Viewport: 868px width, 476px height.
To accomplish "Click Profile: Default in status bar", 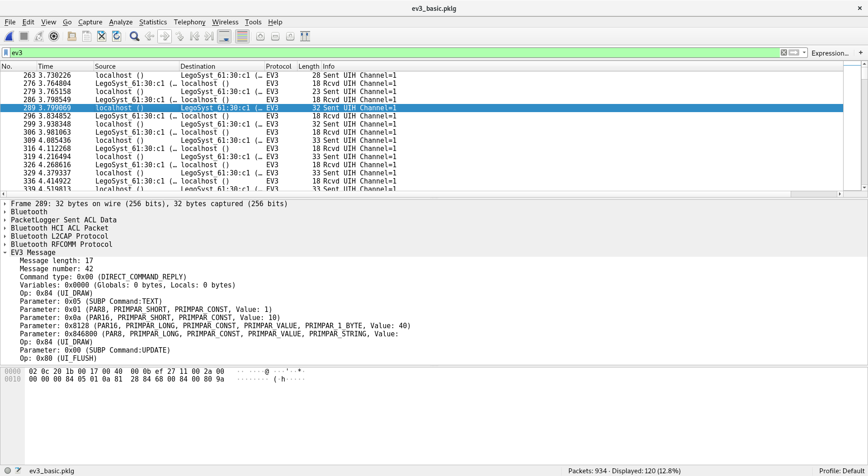I will [841, 471].
